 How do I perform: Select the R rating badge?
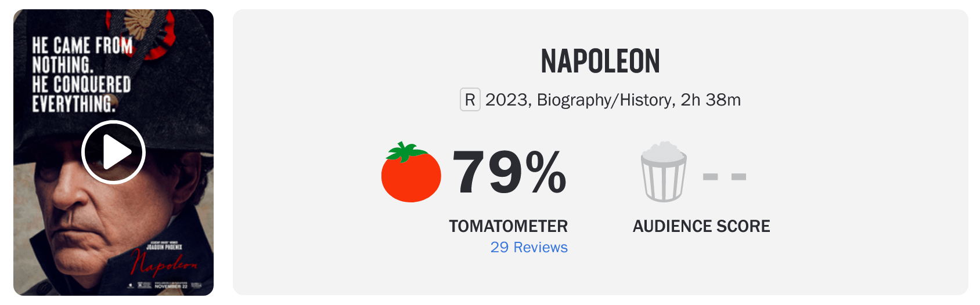coord(470,100)
